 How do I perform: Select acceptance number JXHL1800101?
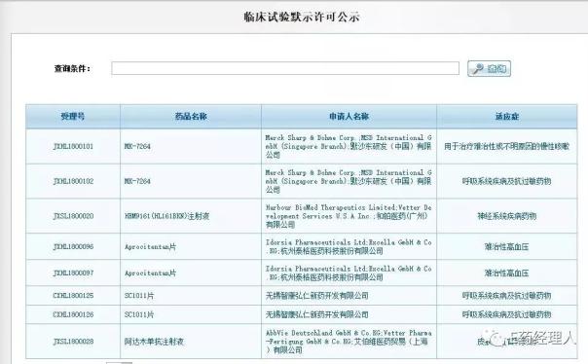coord(73,146)
